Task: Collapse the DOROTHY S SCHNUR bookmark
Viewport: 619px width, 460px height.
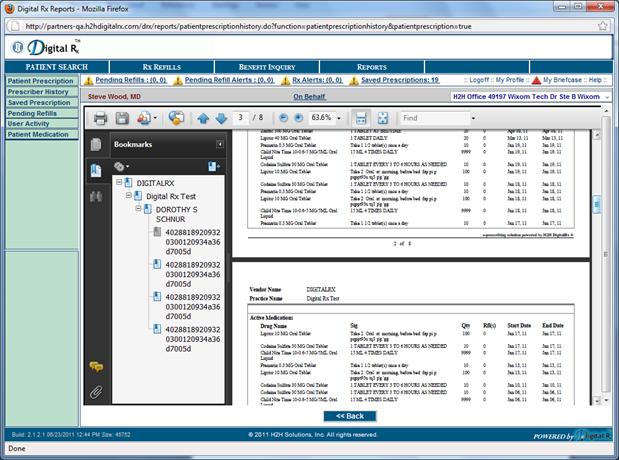Action: [x=139, y=209]
